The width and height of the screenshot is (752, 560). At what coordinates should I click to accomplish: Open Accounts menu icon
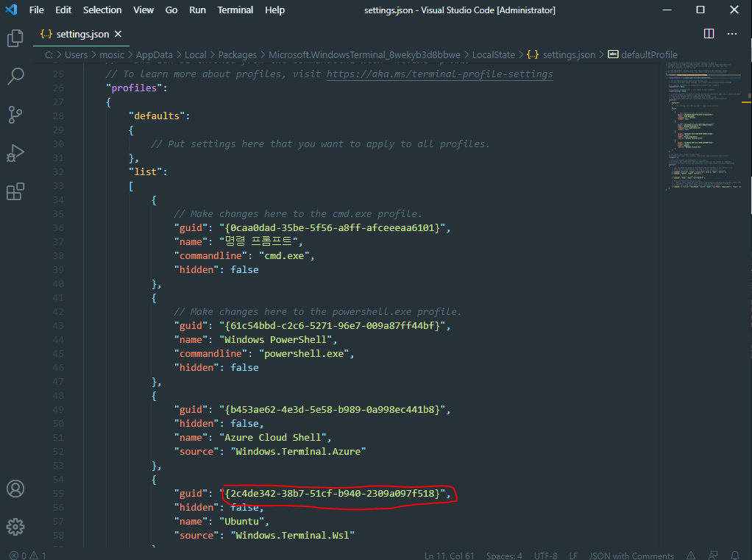tap(15, 489)
